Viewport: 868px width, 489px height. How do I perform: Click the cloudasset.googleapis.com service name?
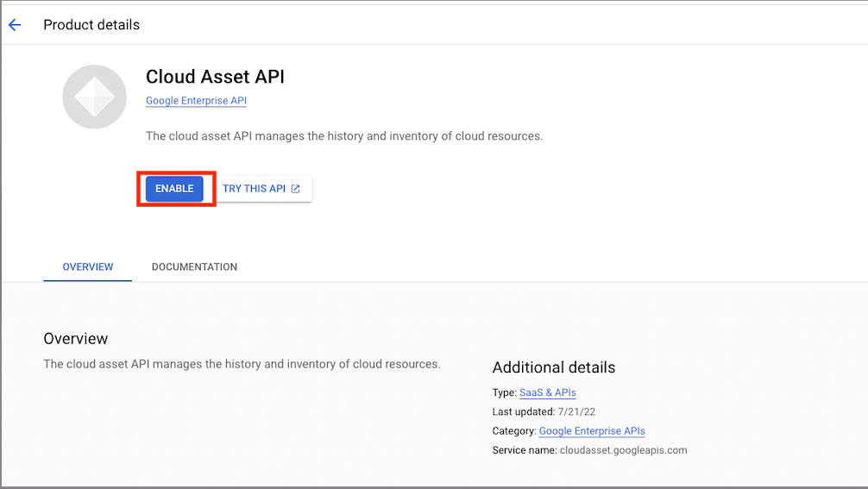(623, 450)
